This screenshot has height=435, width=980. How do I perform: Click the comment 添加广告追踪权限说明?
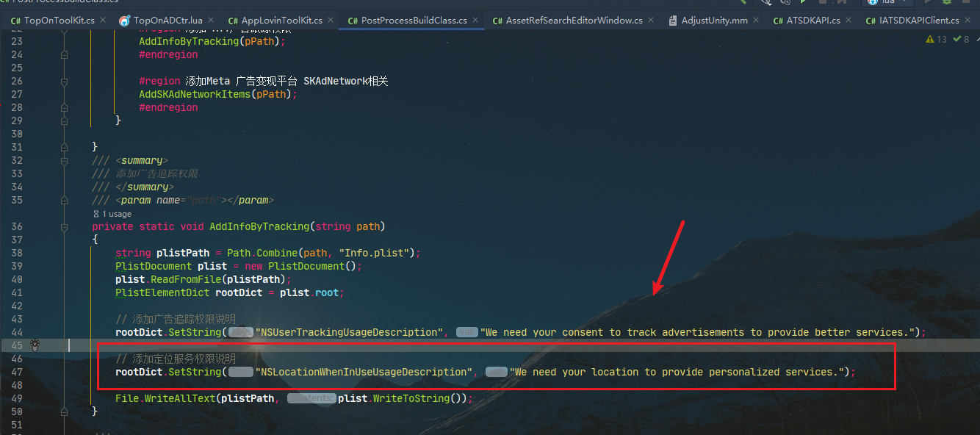tap(176, 319)
